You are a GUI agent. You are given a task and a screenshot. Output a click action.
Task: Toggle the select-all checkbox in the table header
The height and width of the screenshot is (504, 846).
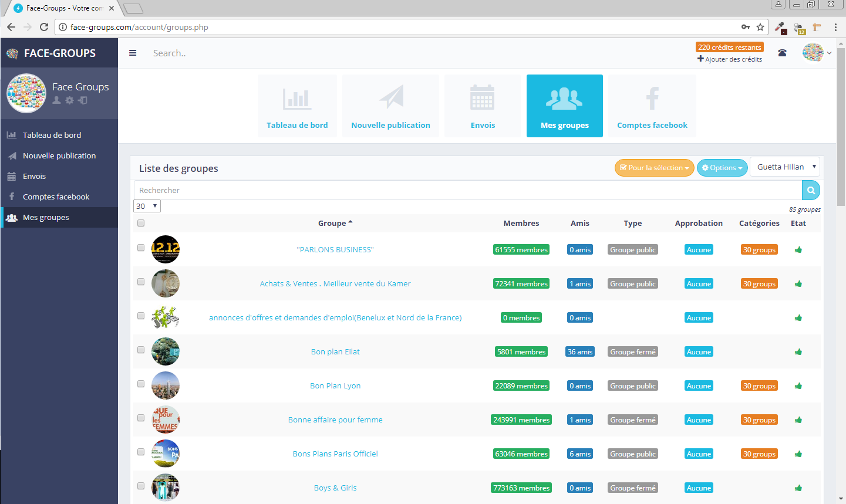pyautogui.click(x=141, y=223)
